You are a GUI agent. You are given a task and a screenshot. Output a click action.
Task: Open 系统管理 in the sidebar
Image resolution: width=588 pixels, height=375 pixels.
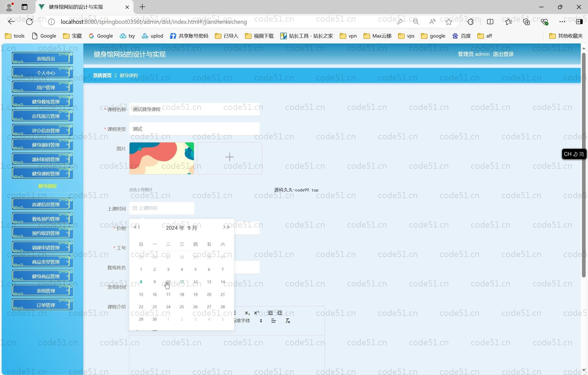[42, 290]
